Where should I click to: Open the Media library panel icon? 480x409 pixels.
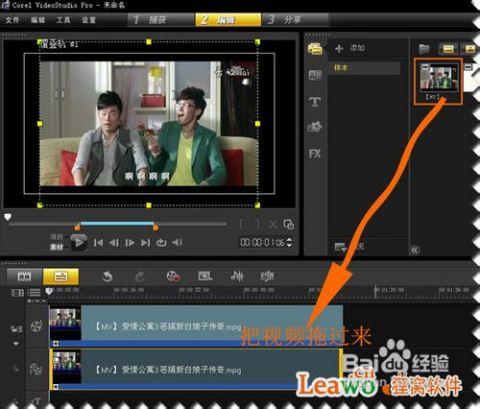[315, 49]
